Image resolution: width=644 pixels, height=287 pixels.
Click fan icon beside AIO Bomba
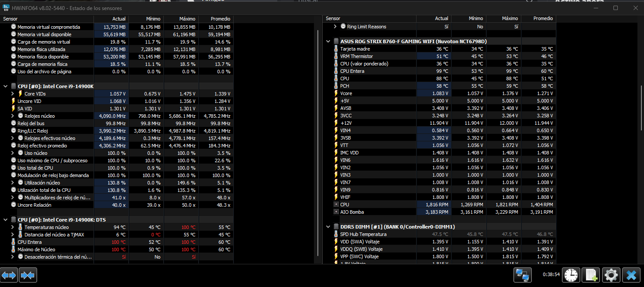click(336, 212)
